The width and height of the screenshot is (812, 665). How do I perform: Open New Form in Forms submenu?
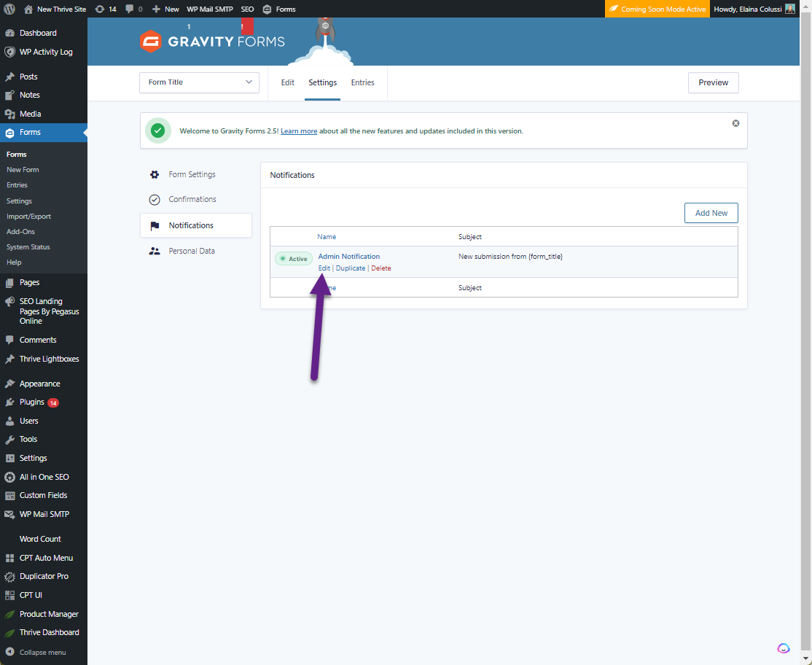pyautogui.click(x=23, y=169)
